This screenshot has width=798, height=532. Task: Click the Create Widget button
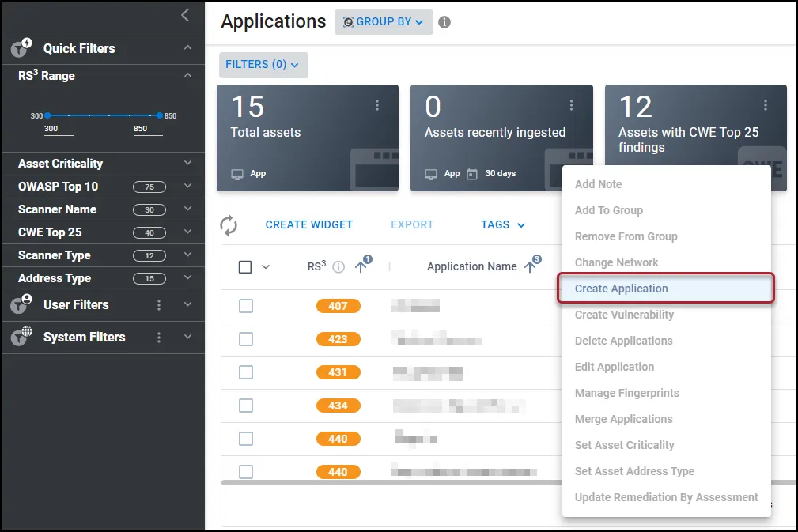(x=309, y=224)
